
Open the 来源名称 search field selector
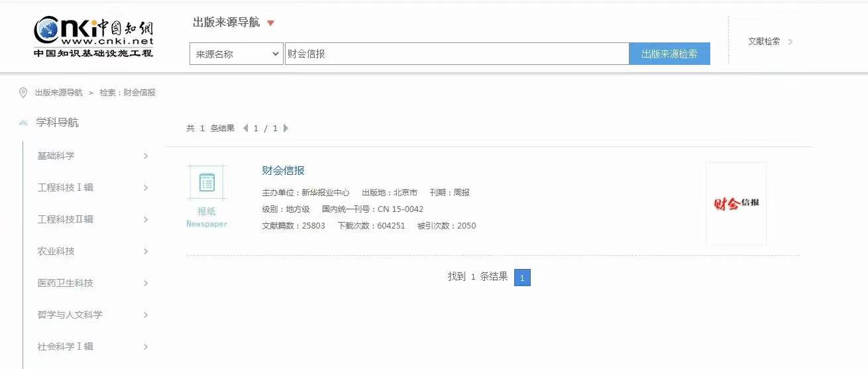pyautogui.click(x=237, y=54)
